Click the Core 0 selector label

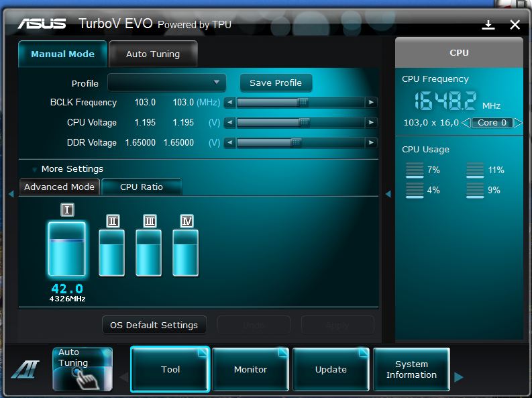492,123
